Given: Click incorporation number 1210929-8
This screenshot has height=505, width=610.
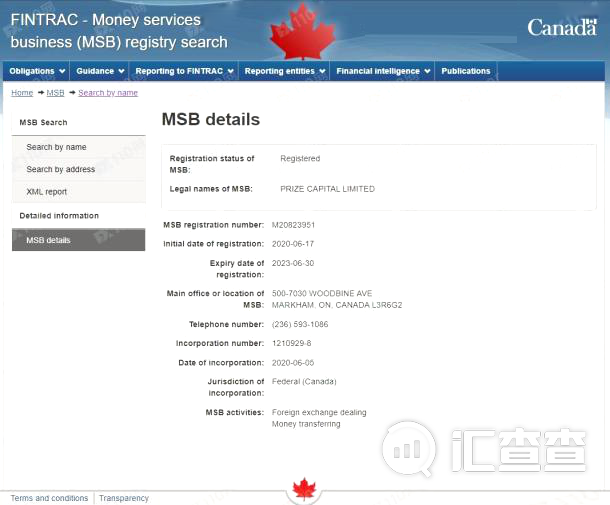Looking at the screenshot, I should tap(292, 344).
